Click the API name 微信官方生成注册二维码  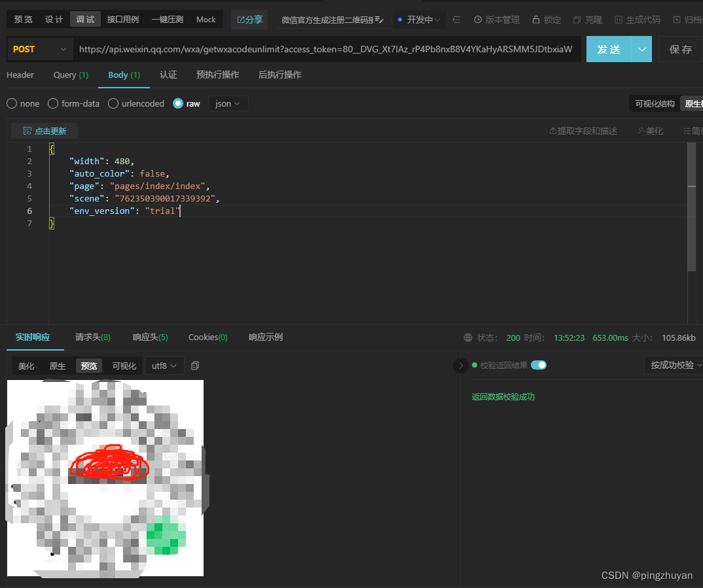click(x=327, y=20)
